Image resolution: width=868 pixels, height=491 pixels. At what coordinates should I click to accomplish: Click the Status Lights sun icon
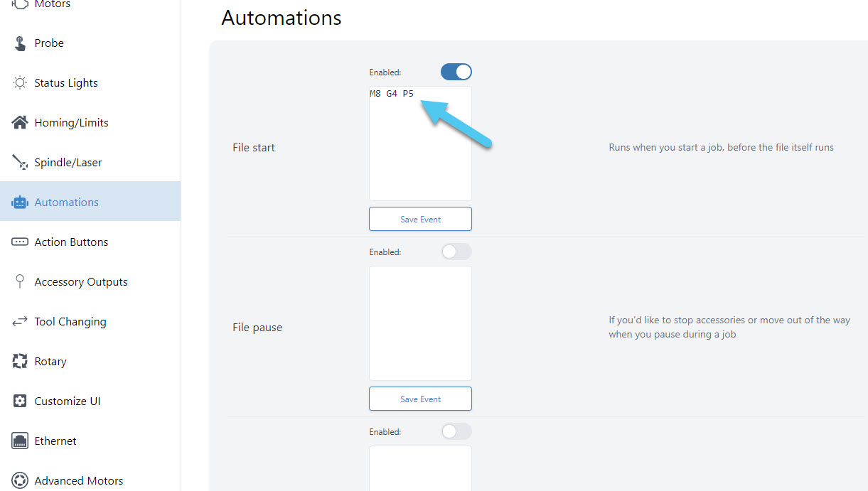[20, 83]
